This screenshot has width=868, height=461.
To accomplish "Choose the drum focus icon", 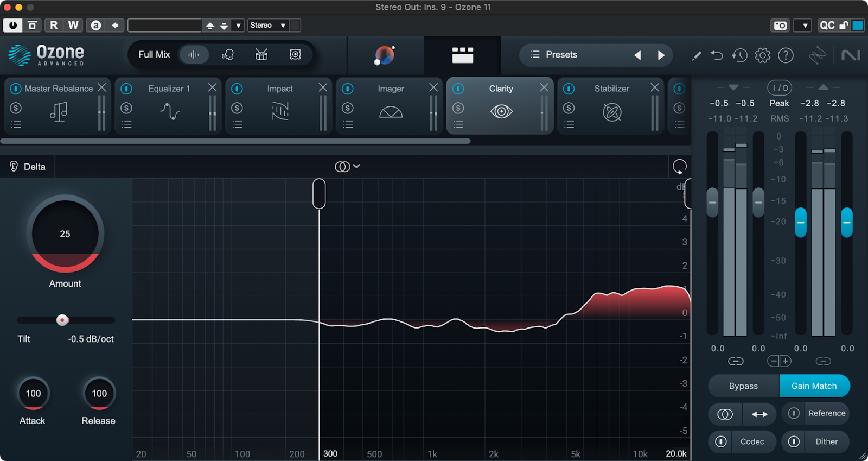I will (x=261, y=54).
